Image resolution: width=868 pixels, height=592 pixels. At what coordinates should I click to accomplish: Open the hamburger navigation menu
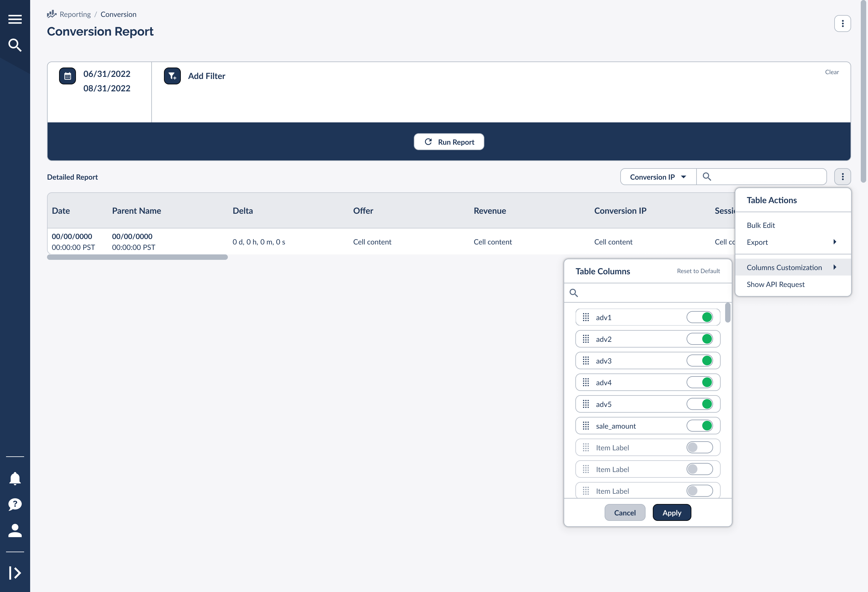[x=15, y=19]
